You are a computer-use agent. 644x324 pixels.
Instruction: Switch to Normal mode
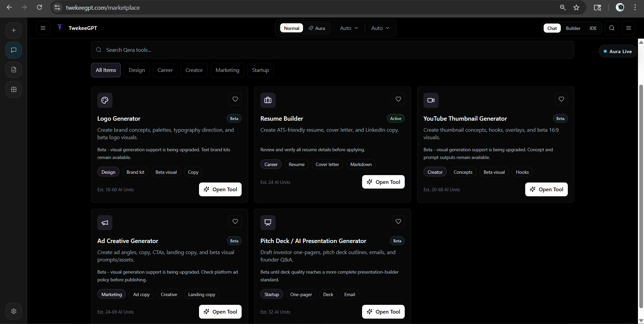click(x=292, y=28)
